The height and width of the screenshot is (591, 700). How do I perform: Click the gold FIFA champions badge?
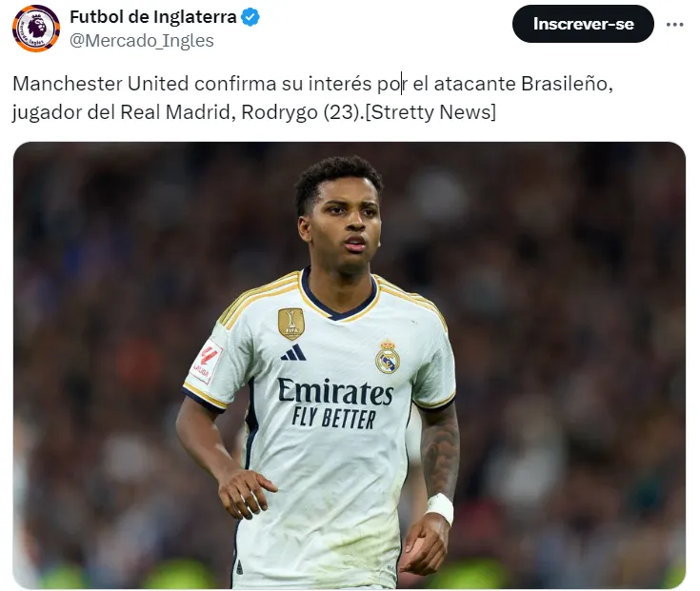(291, 324)
